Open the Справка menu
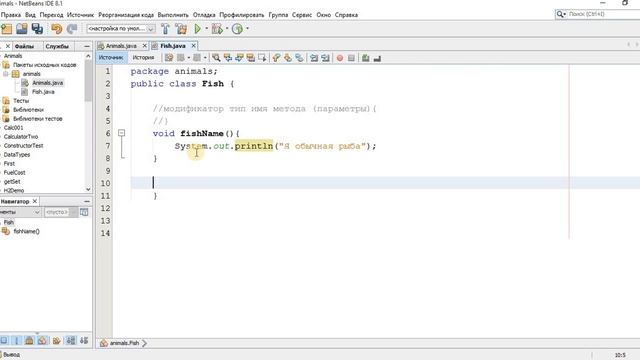 pos(346,15)
